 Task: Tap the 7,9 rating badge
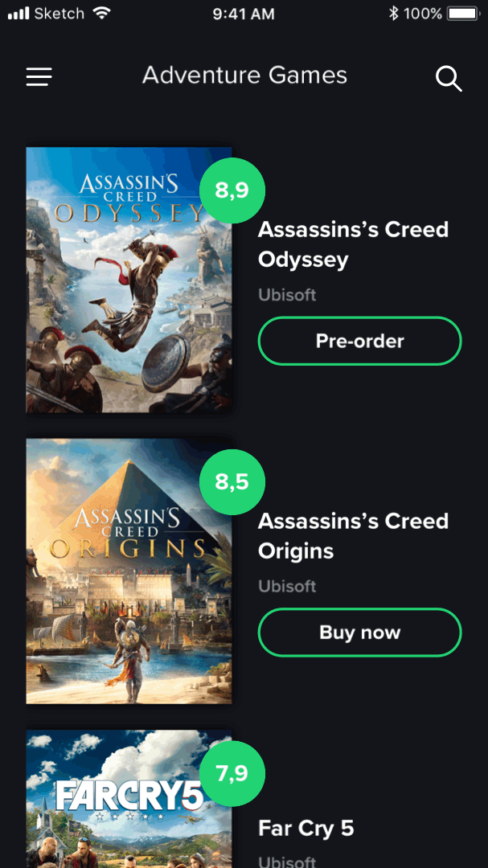232,773
